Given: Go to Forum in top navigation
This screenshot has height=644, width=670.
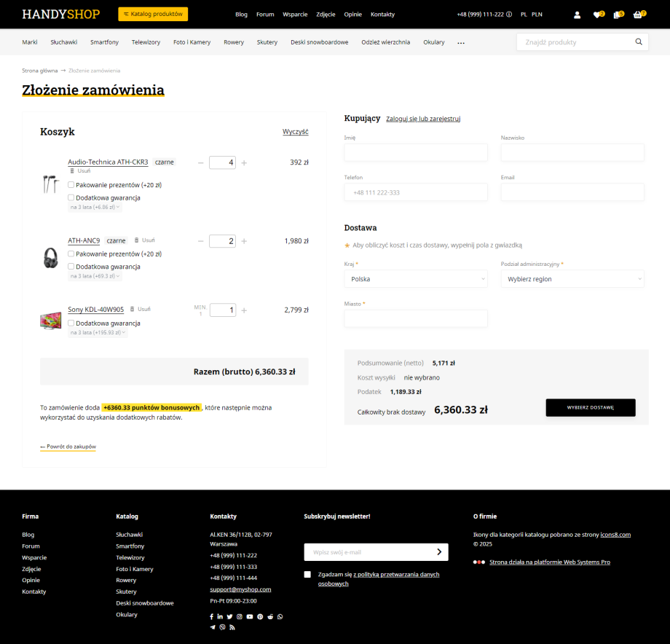Looking at the screenshot, I should [265, 15].
